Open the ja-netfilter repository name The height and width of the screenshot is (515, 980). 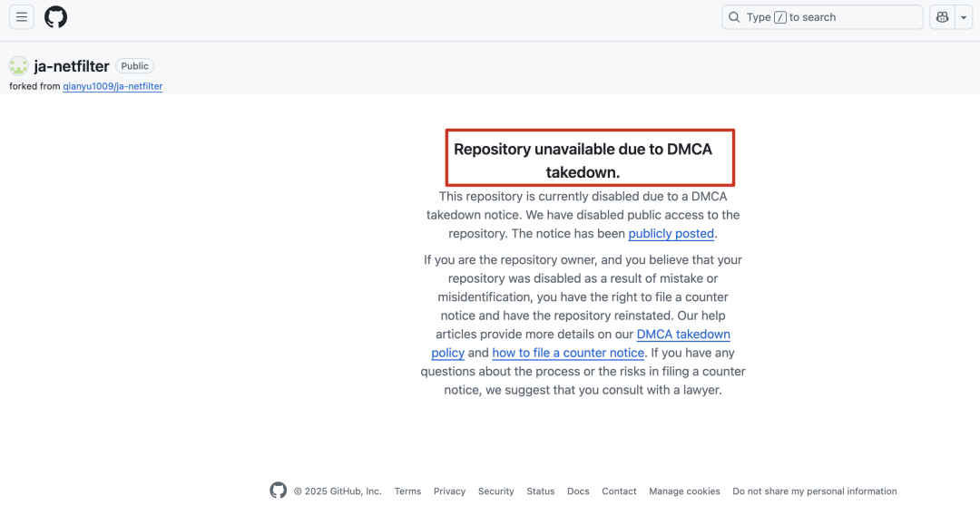pyautogui.click(x=72, y=65)
